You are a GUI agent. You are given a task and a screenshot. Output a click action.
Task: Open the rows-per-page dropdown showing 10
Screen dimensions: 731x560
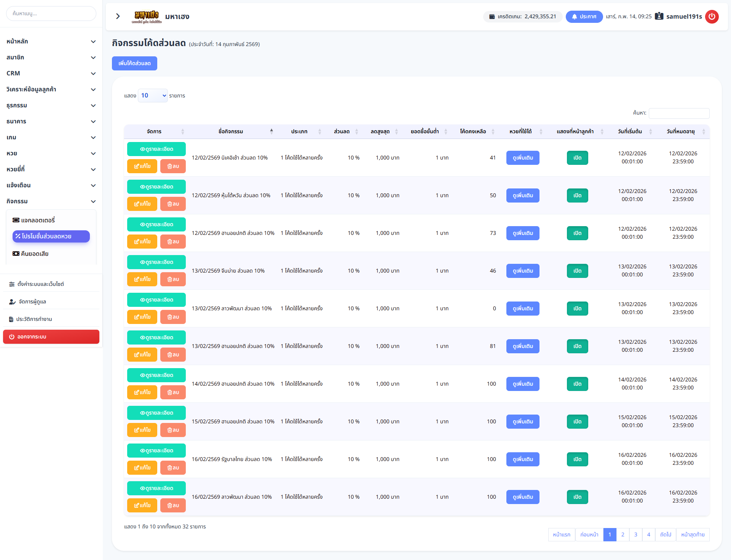point(153,96)
